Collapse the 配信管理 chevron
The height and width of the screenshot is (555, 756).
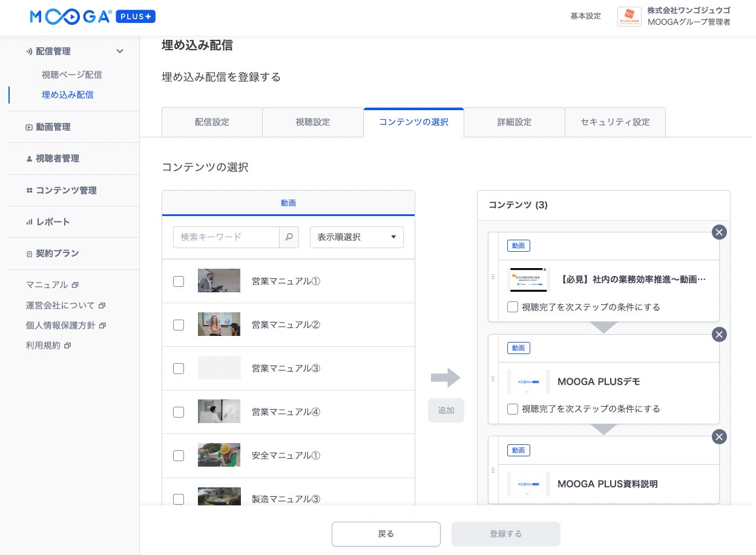click(120, 51)
